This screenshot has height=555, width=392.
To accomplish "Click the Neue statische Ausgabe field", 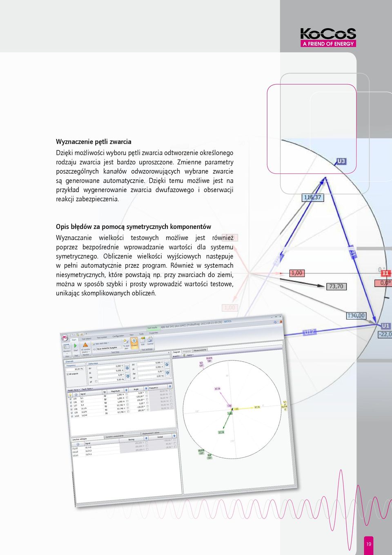I will tap(109, 347).
